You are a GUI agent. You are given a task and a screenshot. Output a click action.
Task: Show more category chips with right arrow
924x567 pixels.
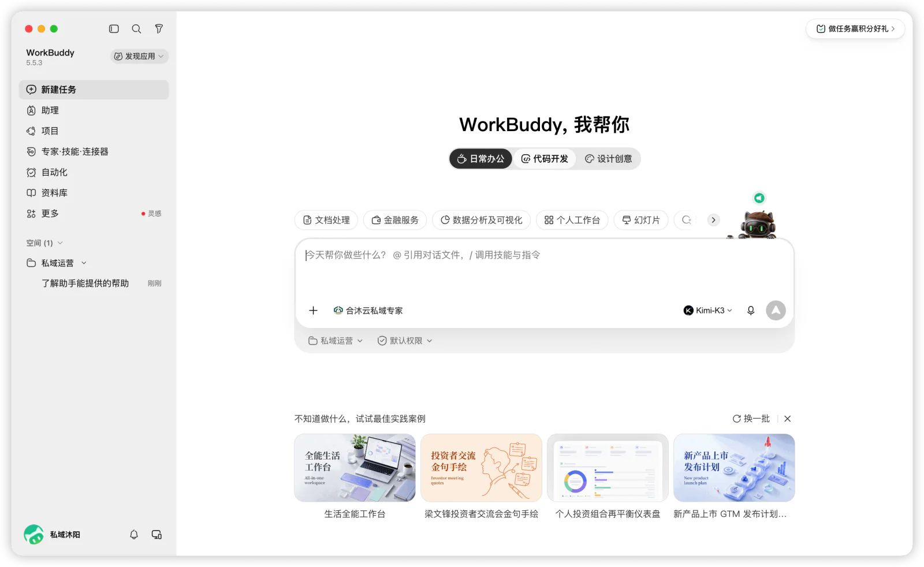[714, 220]
